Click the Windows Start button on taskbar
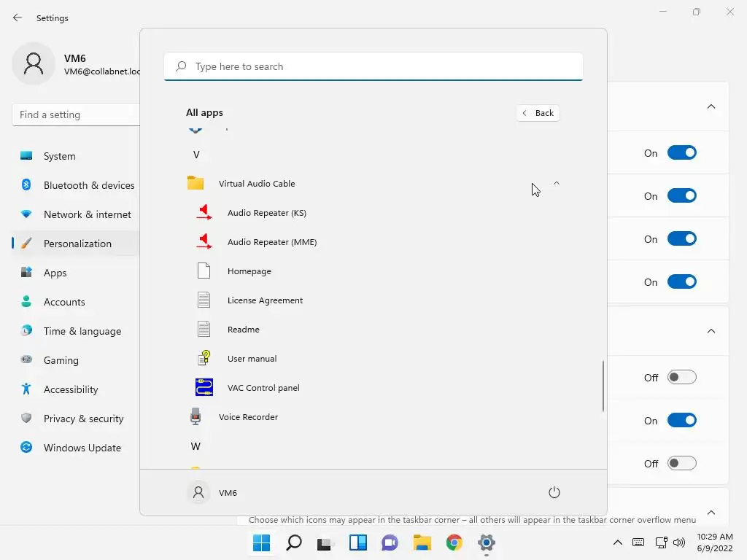Screen dimensions: 747x560 [261, 542]
